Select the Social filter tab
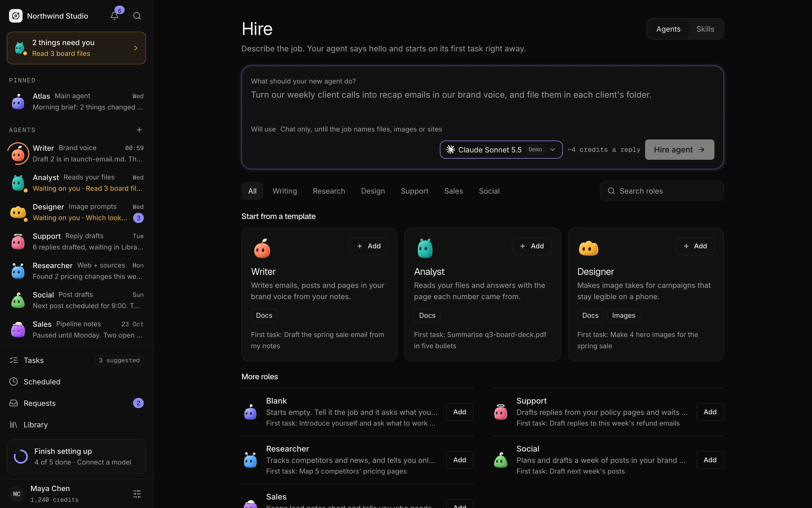The height and width of the screenshot is (508, 812). pyautogui.click(x=489, y=191)
